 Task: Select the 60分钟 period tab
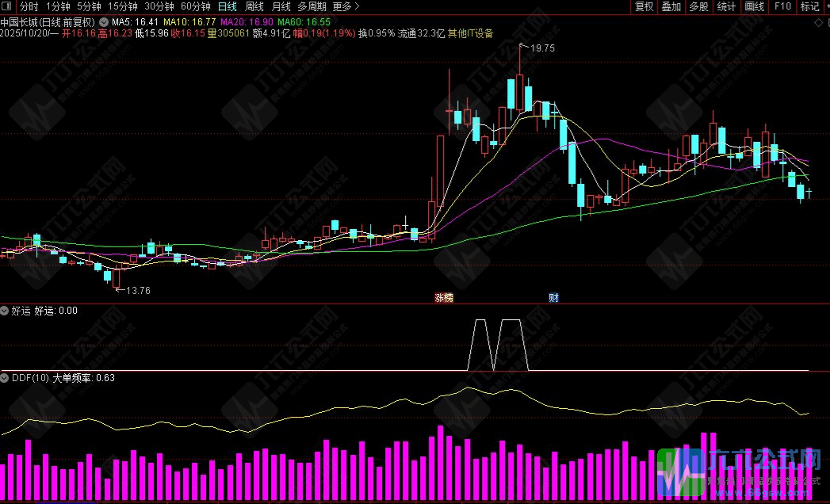pyautogui.click(x=195, y=6)
